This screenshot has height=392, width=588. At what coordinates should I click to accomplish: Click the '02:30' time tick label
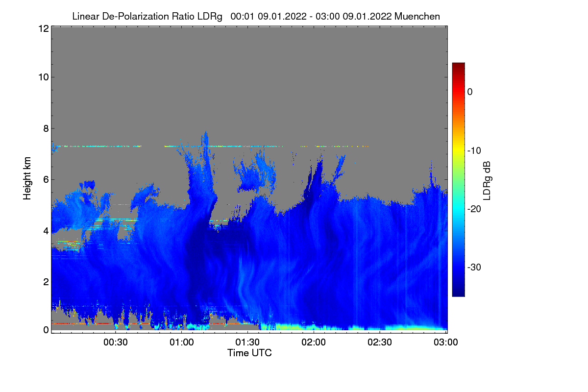tap(380, 342)
